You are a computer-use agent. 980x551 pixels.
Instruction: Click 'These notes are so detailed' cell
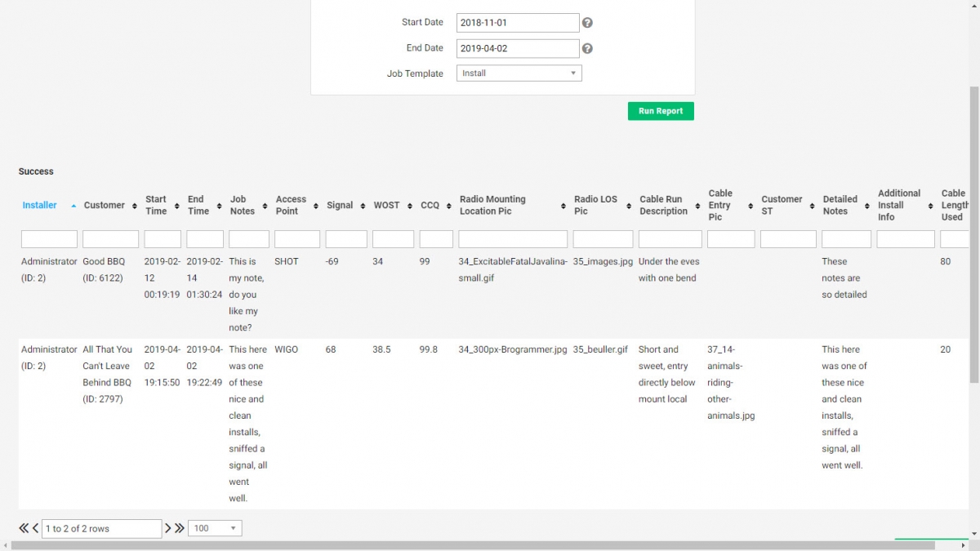pyautogui.click(x=844, y=278)
